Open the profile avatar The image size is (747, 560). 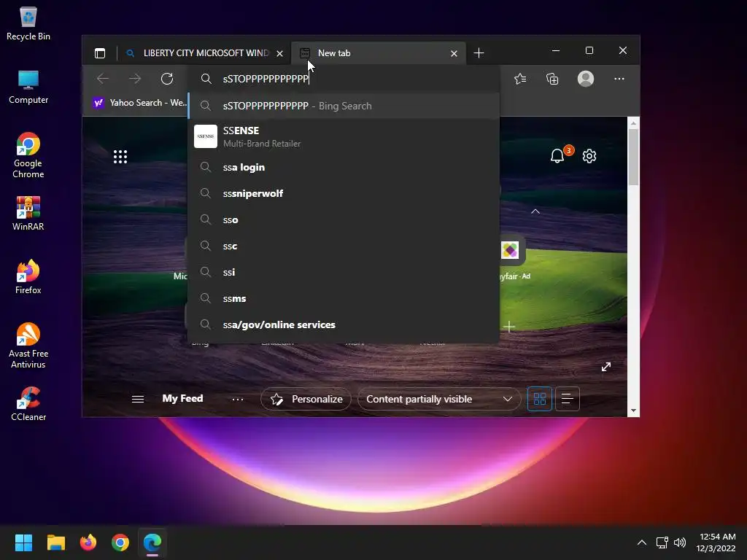[586, 79]
